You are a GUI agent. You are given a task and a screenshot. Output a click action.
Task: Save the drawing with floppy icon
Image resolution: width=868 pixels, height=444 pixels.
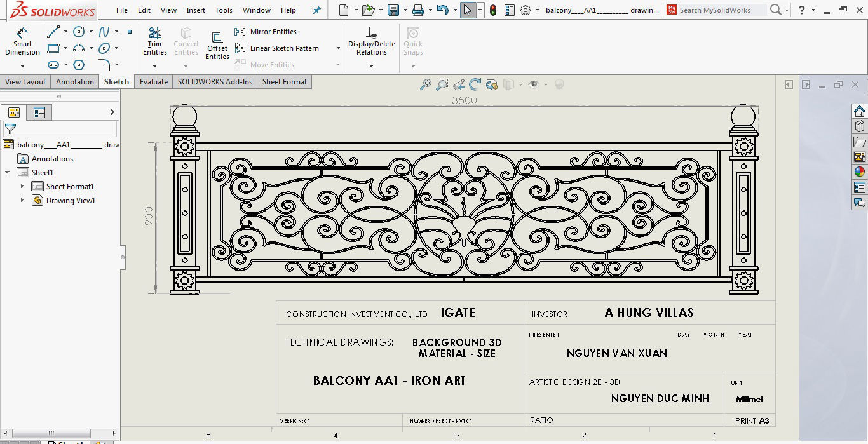click(393, 10)
